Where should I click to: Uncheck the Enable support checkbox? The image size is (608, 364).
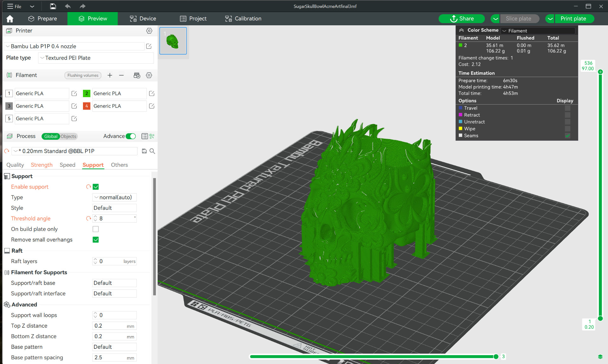click(96, 187)
